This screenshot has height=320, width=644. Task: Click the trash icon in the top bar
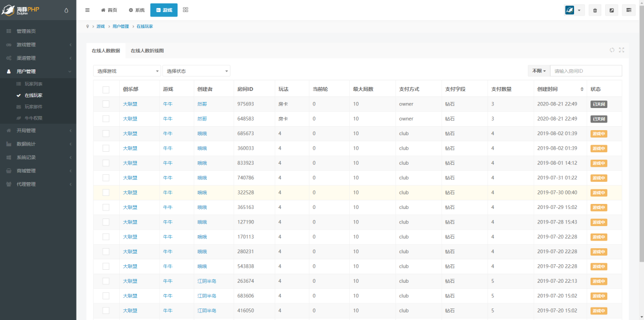point(595,10)
